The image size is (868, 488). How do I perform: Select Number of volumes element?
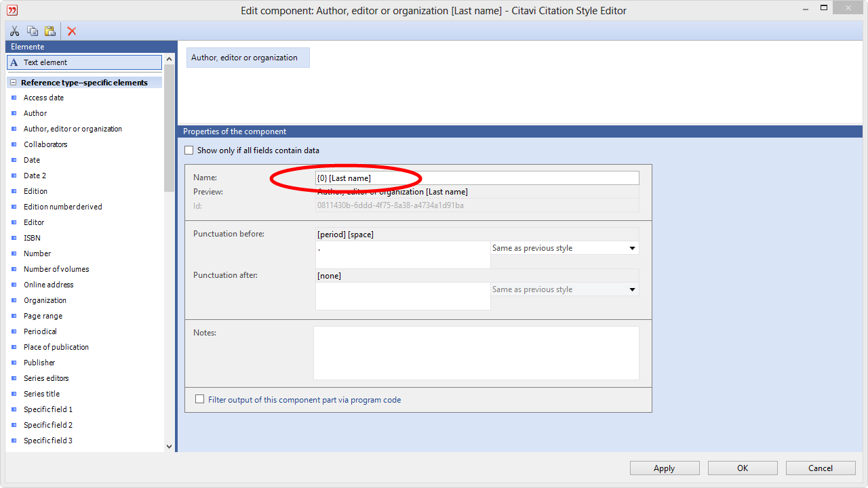pos(56,269)
